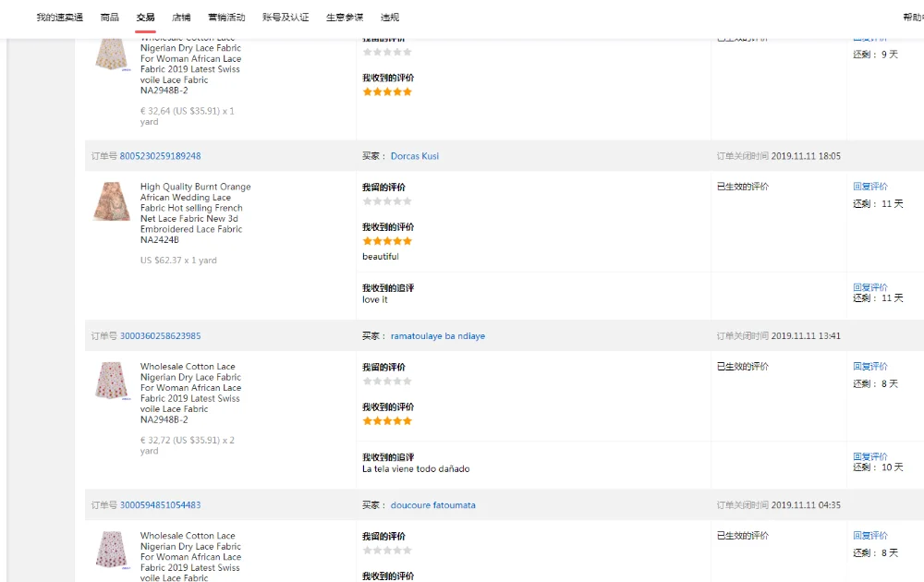This screenshot has height=582, width=924.
Task: Open order number 3000360258623985
Action: (160, 335)
